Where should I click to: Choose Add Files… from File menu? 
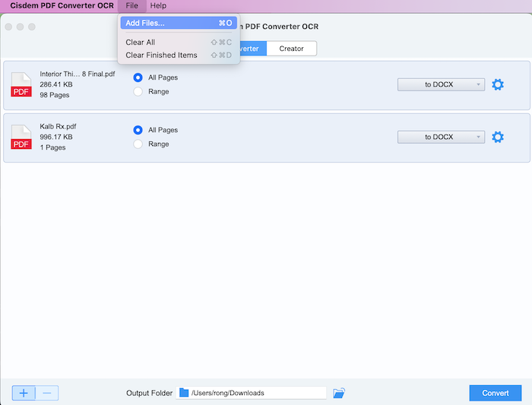pos(179,23)
